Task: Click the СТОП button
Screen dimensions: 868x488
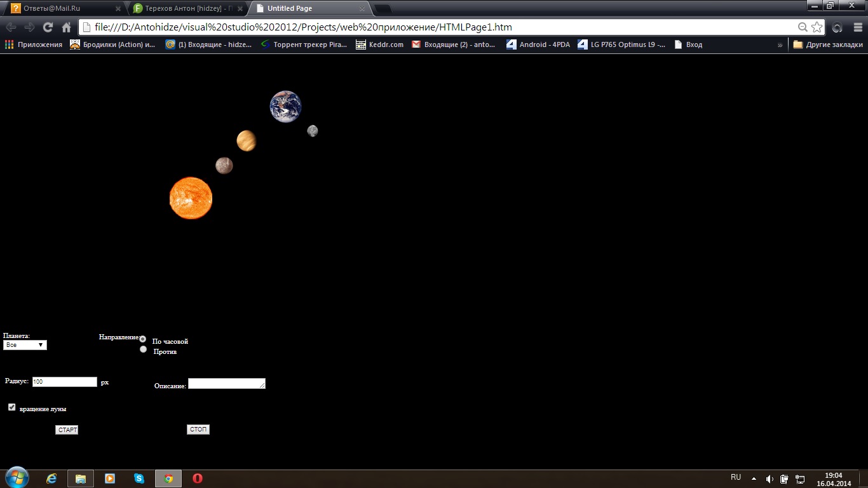Action: (x=198, y=430)
